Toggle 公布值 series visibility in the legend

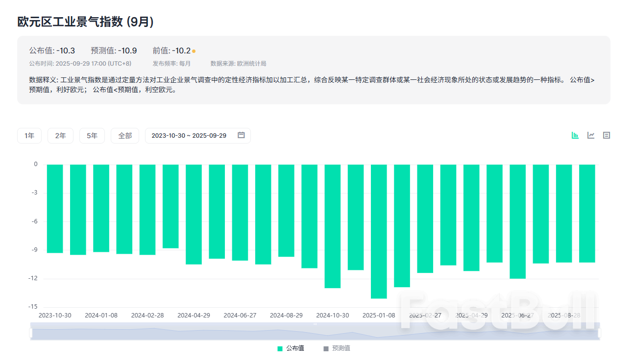(x=289, y=348)
